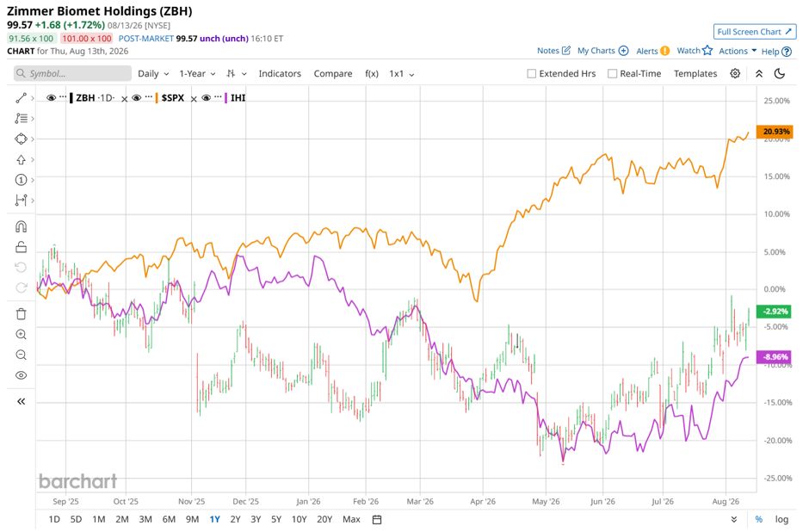Expand the trend line tool submenu arrow

point(33,98)
